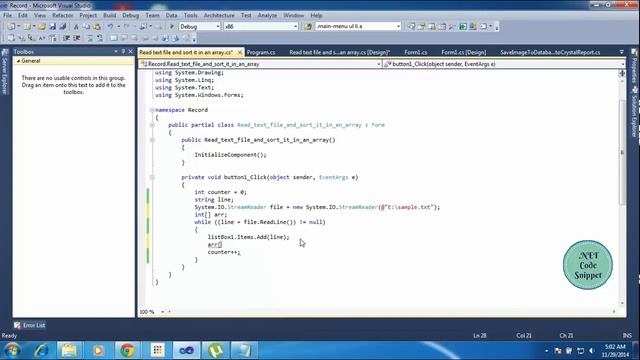The image size is (640, 360).
Task: Open the Debug menu
Action: click(131, 16)
